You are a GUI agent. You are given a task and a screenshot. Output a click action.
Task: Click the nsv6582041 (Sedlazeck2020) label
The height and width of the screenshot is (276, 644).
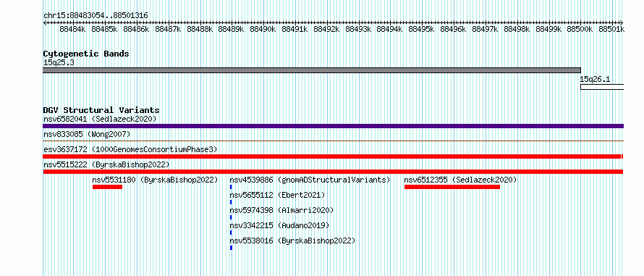(x=100, y=119)
